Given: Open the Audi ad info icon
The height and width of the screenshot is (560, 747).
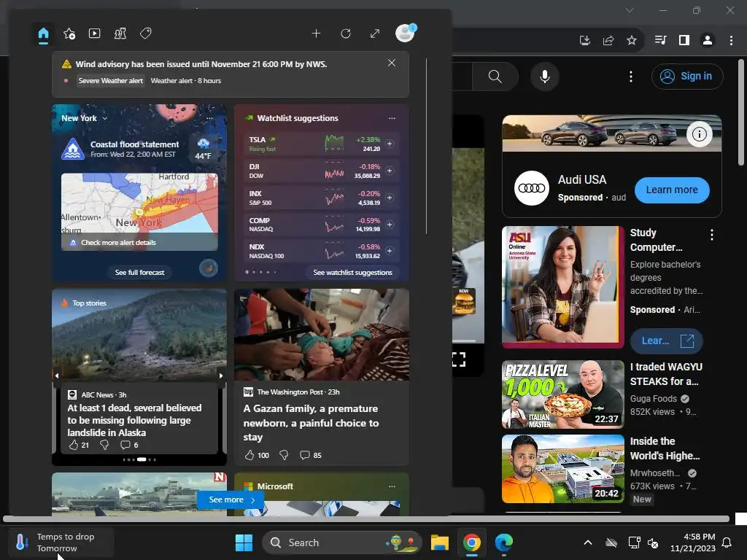Looking at the screenshot, I should click(x=699, y=134).
